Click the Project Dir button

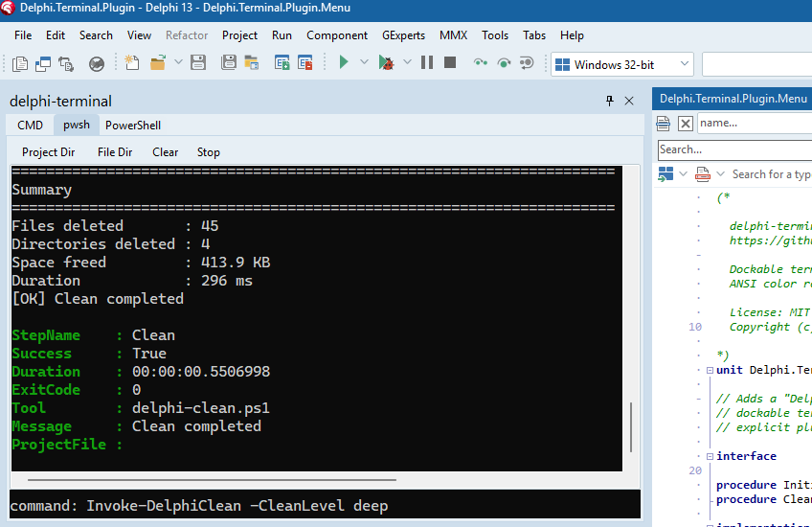tap(48, 152)
